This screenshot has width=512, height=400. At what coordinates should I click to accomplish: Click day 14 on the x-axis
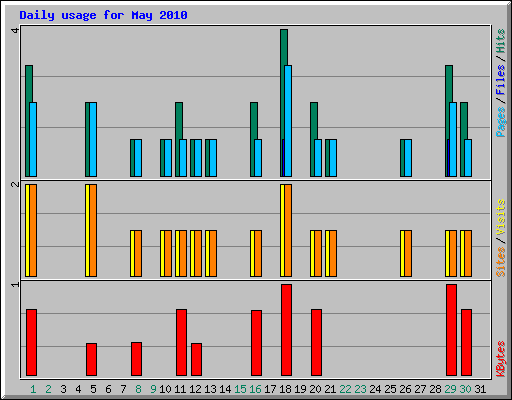pyautogui.click(x=225, y=389)
